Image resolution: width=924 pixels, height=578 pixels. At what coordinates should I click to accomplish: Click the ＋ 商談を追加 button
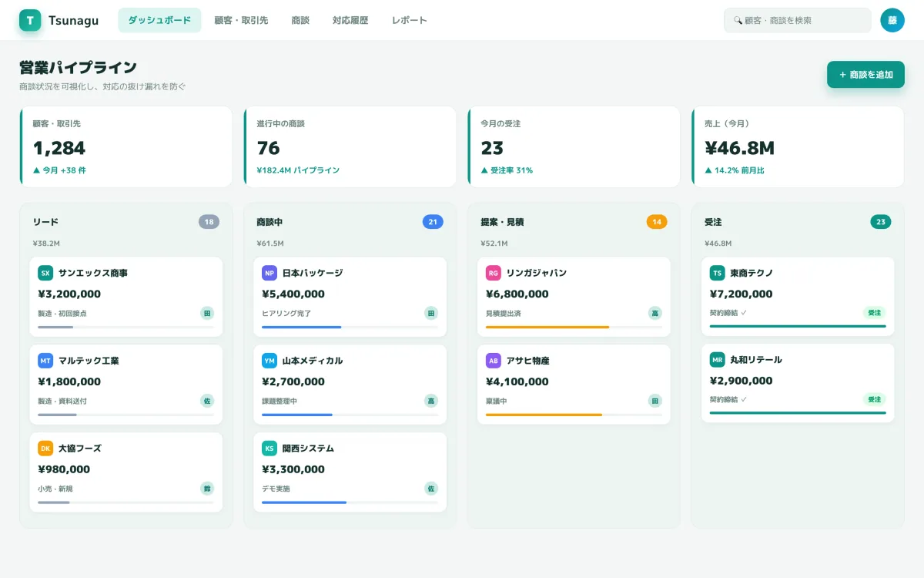pos(865,75)
